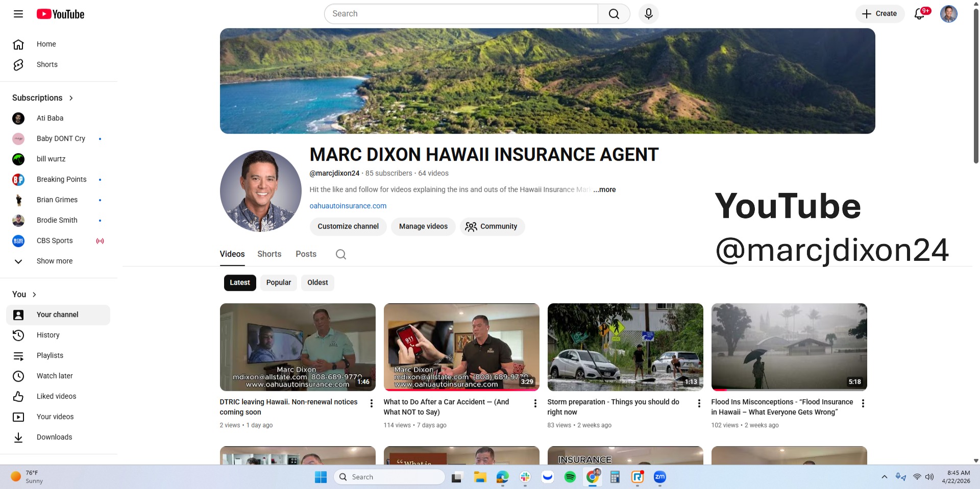Show hidden system tray icons
The width and height of the screenshot is (980, 489).
[x=885, y=477]
